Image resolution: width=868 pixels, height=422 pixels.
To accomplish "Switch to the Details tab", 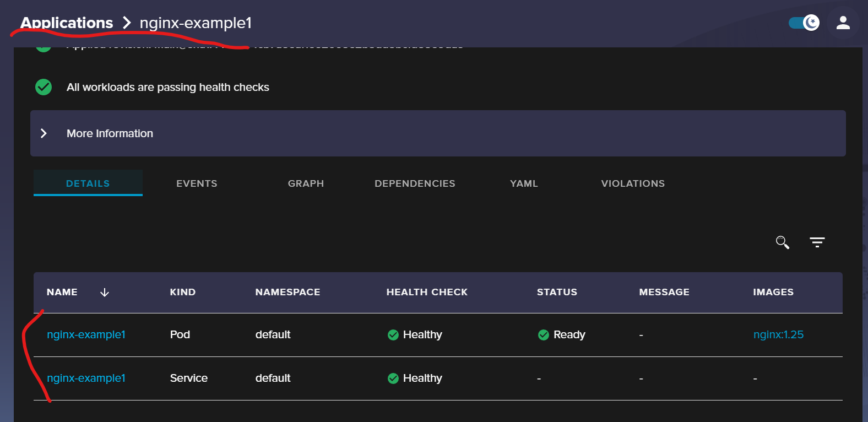I will 88,183.
